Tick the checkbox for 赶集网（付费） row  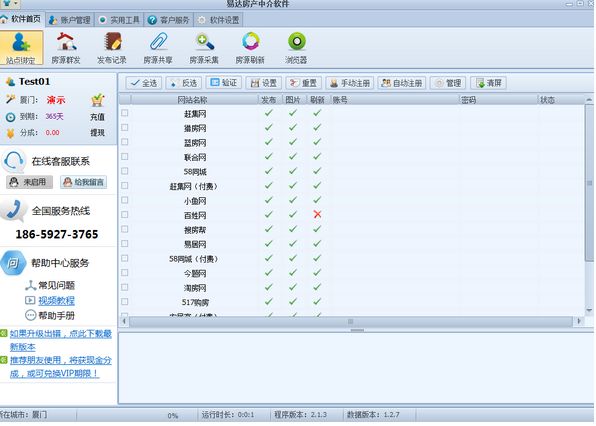click(125, 186)
